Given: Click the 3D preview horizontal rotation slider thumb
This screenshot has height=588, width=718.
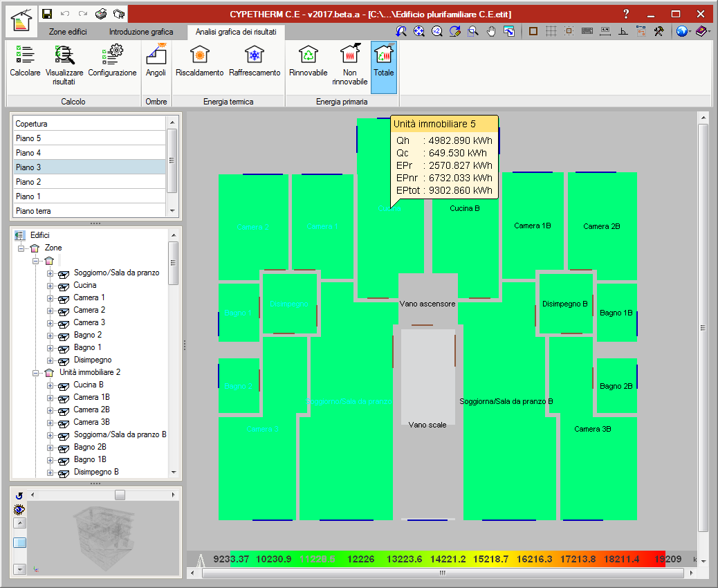Looking at the screenshot, I should [x=120, y=495].
